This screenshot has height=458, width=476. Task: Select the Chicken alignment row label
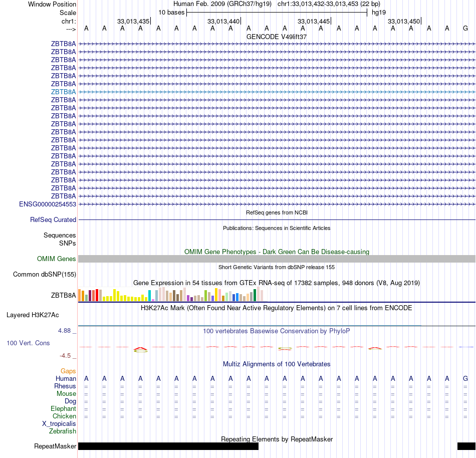coord(64,416)
